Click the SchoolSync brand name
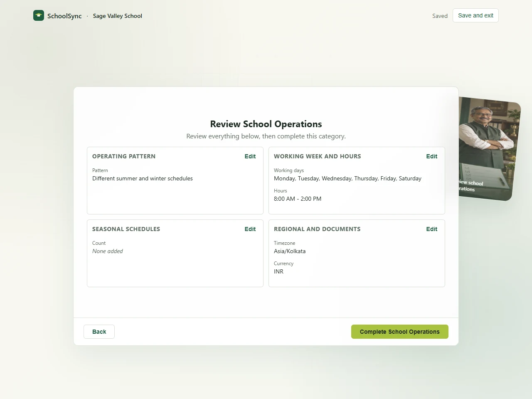Image resolution: width=532 pixels, height=399 pixels. pos(64,16)
